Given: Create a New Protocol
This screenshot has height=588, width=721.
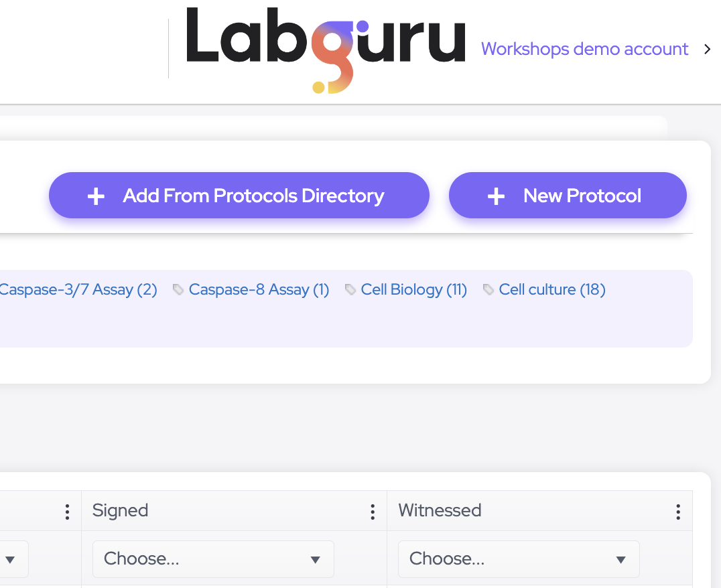Looking at the screenshot, I should tap(568, 196).
